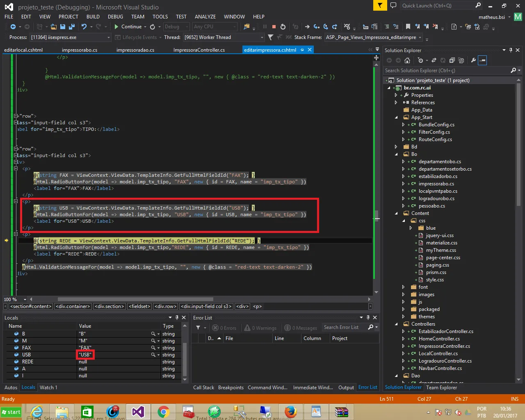Collapse the Controllers folder in Solution Explorer
Image resolution: width=525 pixels, height=420 pixels.
(396, 324)
